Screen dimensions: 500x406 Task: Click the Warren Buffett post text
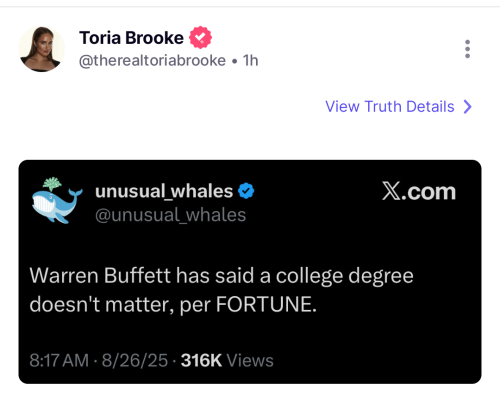click(x=221, y=290)
